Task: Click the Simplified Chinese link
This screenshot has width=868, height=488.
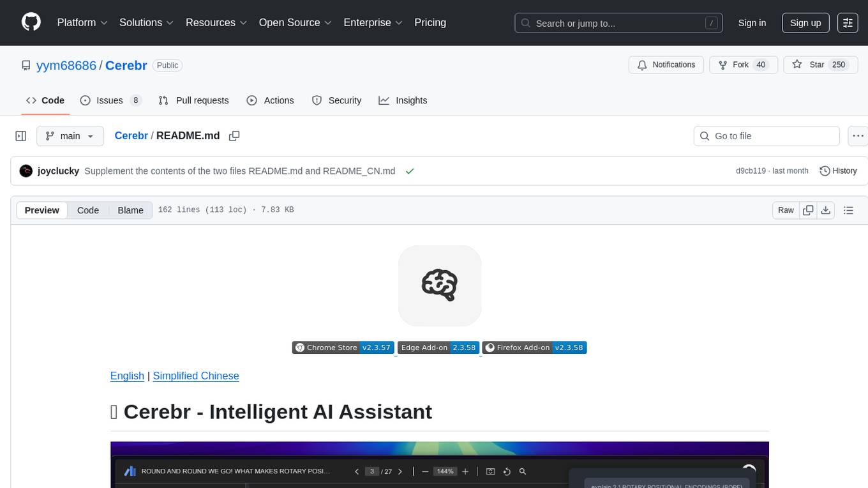Action: [196, 376]
